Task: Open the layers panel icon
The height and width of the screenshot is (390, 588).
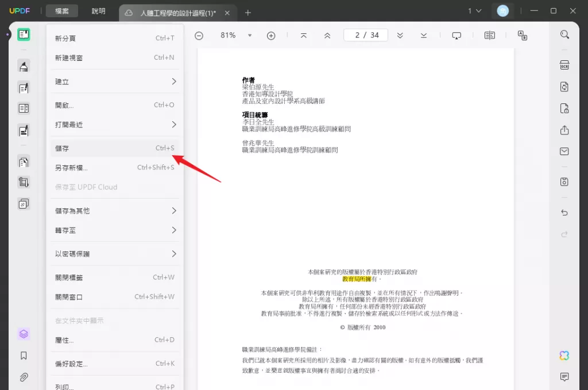Action: click(x=24, y=334)
